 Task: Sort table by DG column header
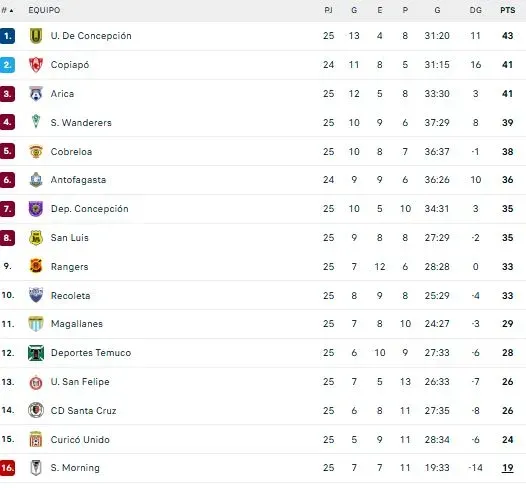point(475,10)
